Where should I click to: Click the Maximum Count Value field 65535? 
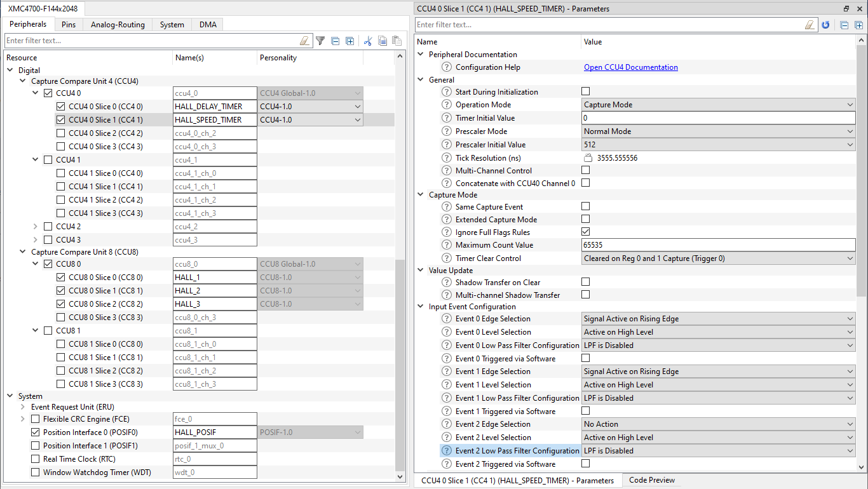coord(719,245)
